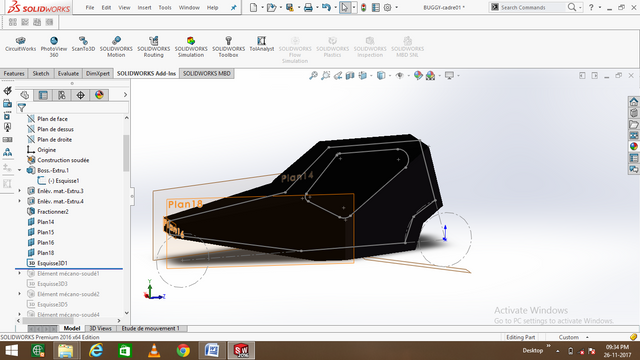The image size is (640, 360).
Task: Select the Fractionner2 feature
Action: (x=53, y=211)
